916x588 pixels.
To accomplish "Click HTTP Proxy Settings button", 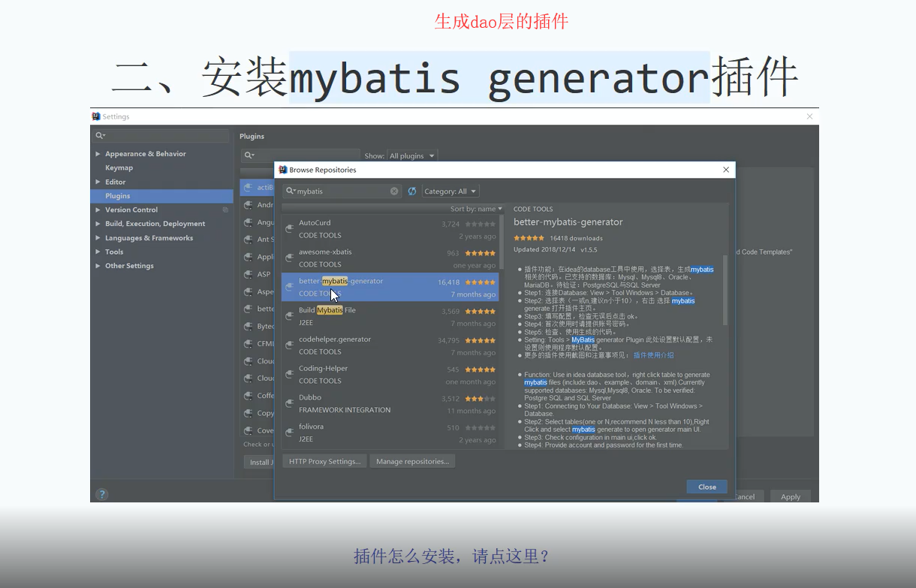I will pyautogui.click(x=325, y=461).
